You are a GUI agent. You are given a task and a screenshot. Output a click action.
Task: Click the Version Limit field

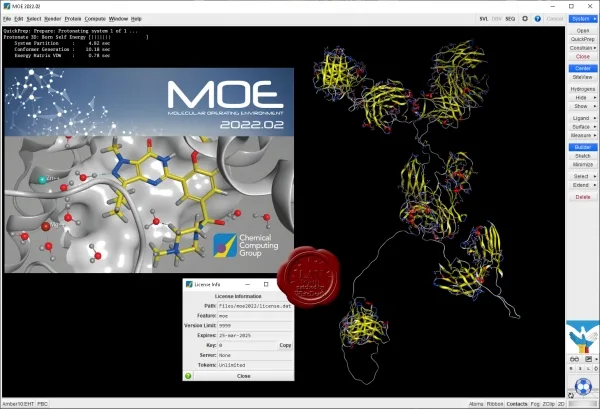pos(255,326)
